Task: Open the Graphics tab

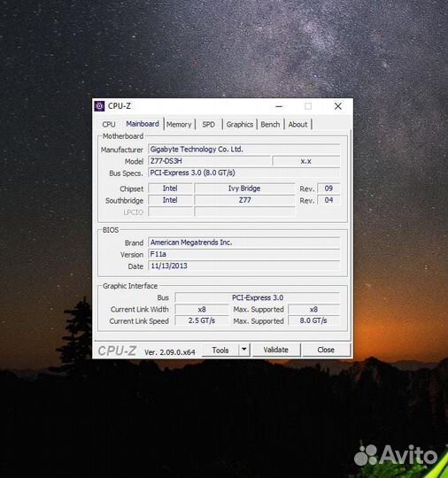Action: 240,125
